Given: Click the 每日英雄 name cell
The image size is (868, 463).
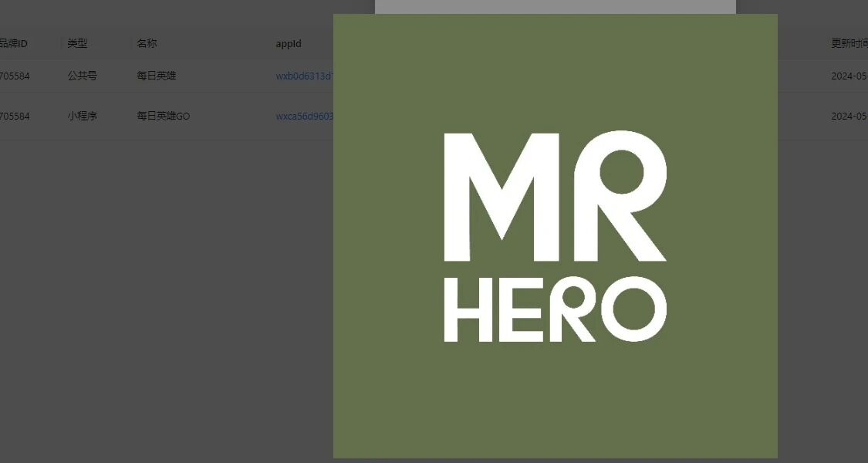Looking at the screenshot, I should pos(156,76).
